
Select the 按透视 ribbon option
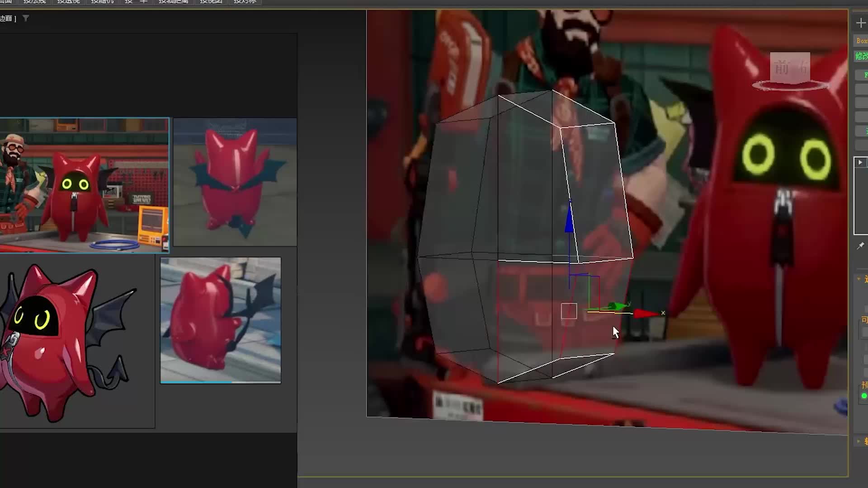coord(68,2)
